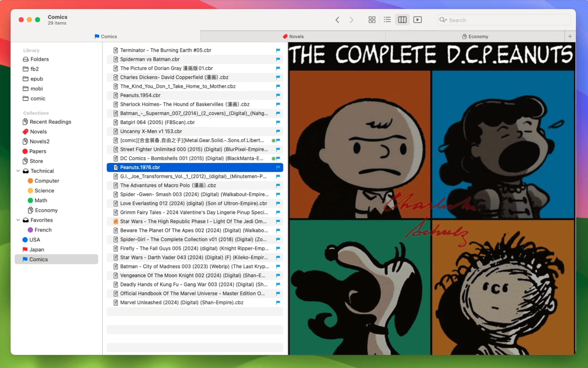Open Recent Readings collection
Screen dimensions: 588x368
click(50, 122)
